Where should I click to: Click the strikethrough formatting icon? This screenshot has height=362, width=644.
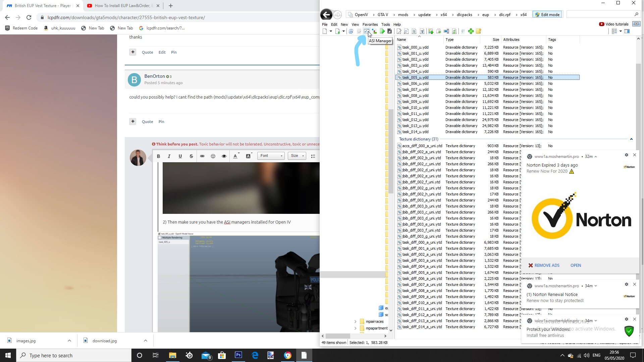(191, 156)
